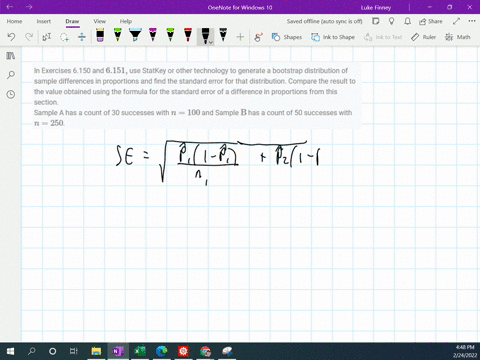Pick the first green pen
Screen dimensions: 480x360
point(118,35)
